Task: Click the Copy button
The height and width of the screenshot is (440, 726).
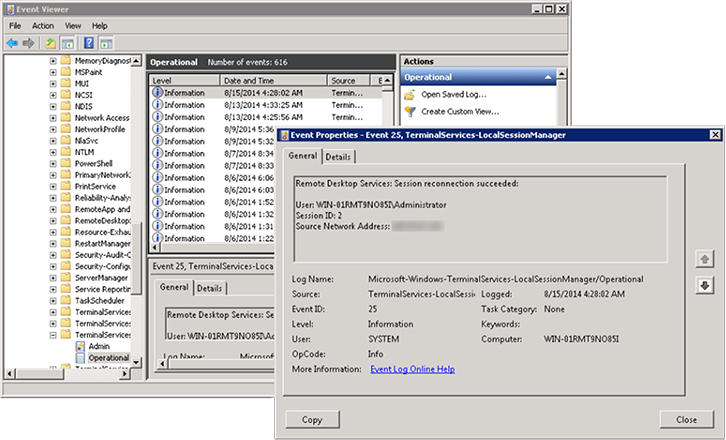Action: click(x=312, y=419)
